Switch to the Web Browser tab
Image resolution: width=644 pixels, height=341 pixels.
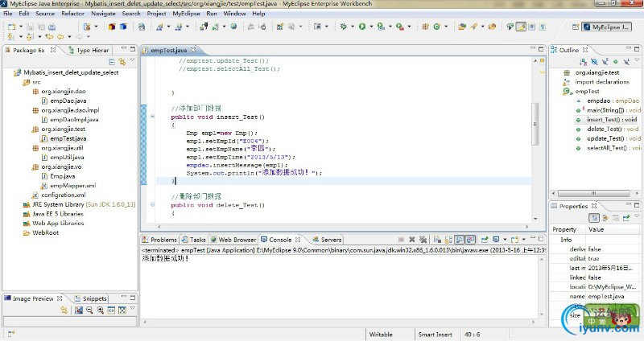coord(233,240)
